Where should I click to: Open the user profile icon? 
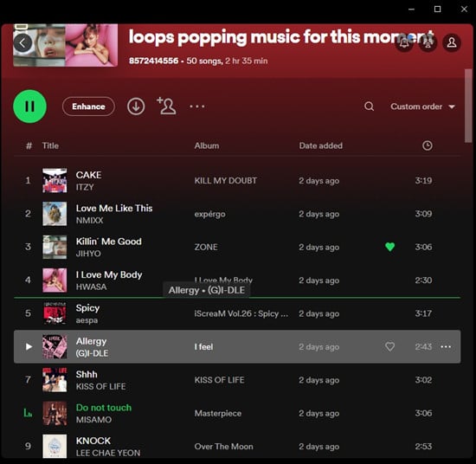pyautogui.click(x=452, y=42)
